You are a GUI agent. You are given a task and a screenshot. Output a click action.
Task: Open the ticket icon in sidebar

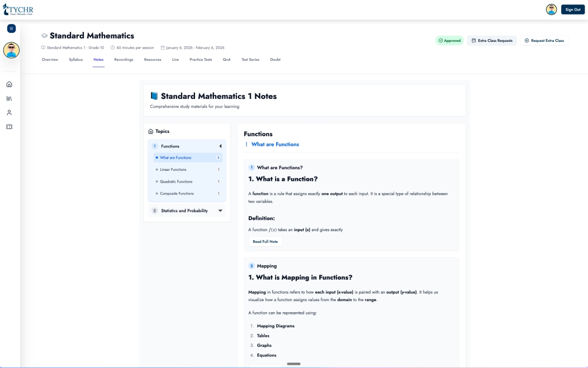(x=9, y=127)
